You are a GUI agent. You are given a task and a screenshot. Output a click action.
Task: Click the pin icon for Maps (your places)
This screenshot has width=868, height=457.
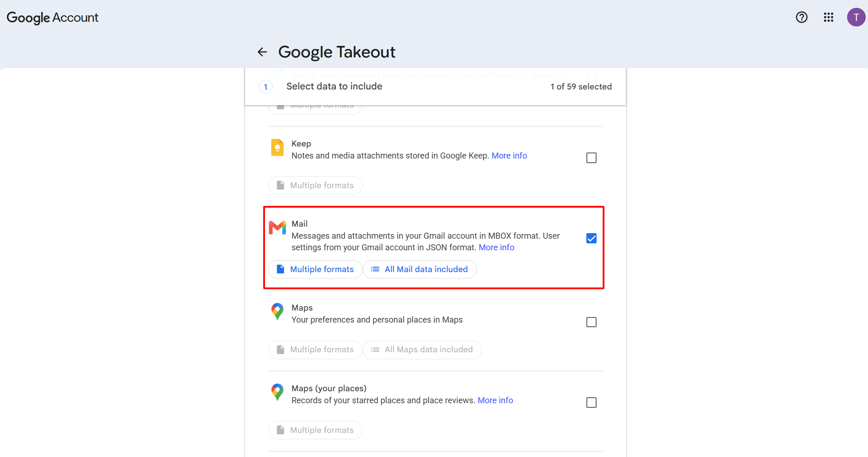[x=277, y=392]
